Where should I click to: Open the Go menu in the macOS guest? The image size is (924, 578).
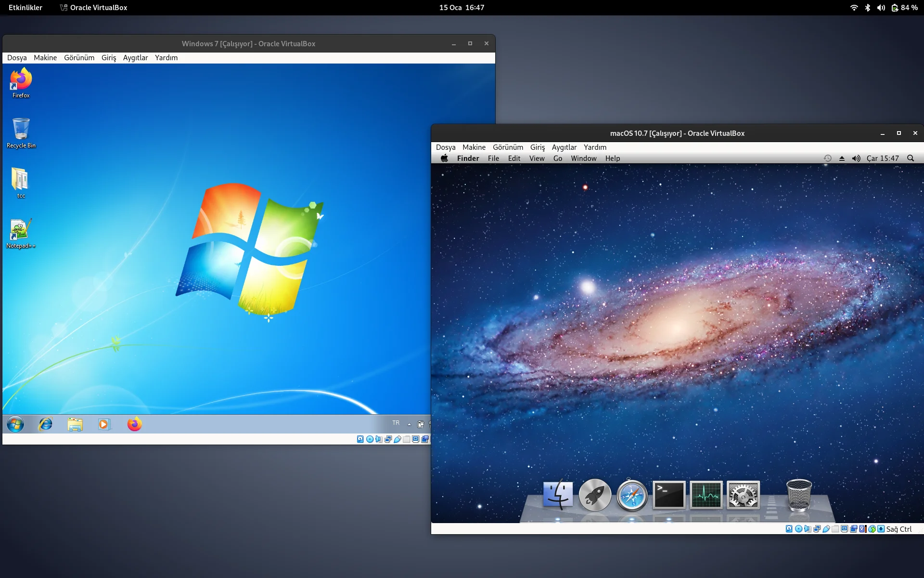[x=558, y=158]
